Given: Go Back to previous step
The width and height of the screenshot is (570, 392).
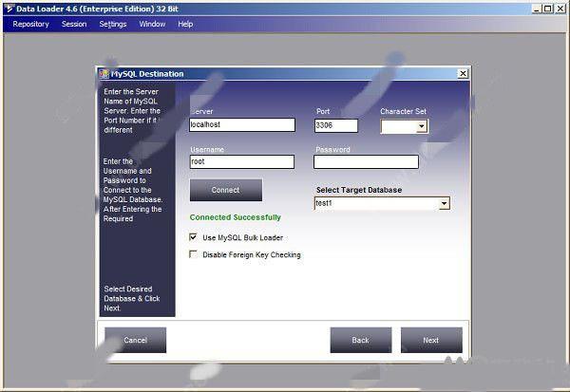Looking at the screenshot, I should coord(360,340).
